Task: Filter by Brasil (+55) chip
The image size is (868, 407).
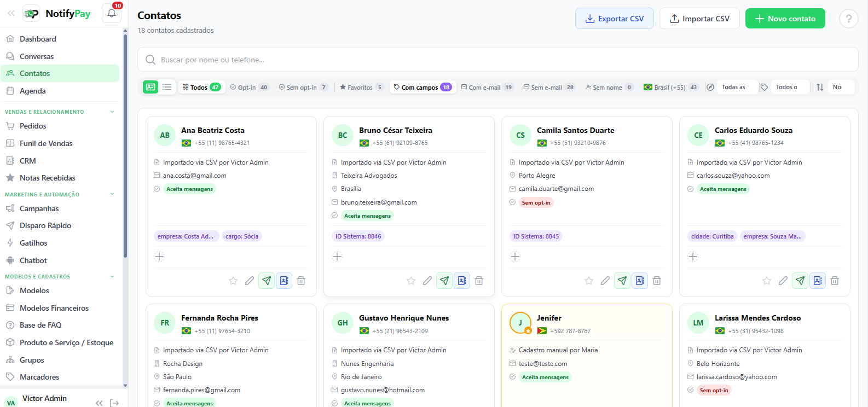Action: 671,87
